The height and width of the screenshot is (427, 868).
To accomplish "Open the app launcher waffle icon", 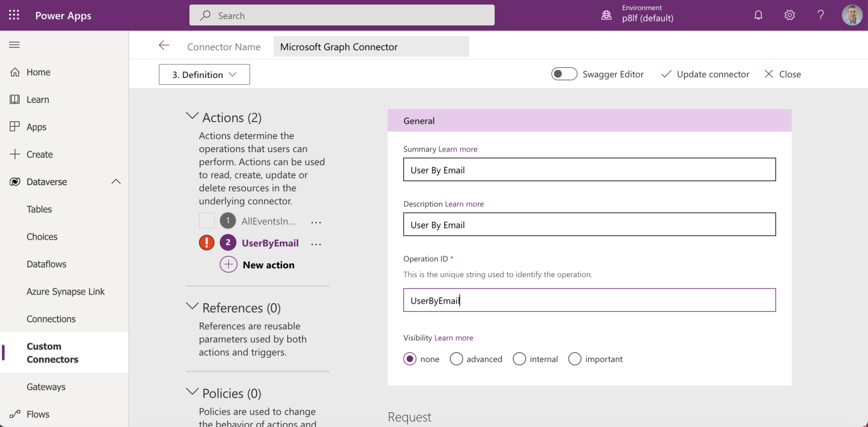I will pyautogui.click(x=14, y=15).
